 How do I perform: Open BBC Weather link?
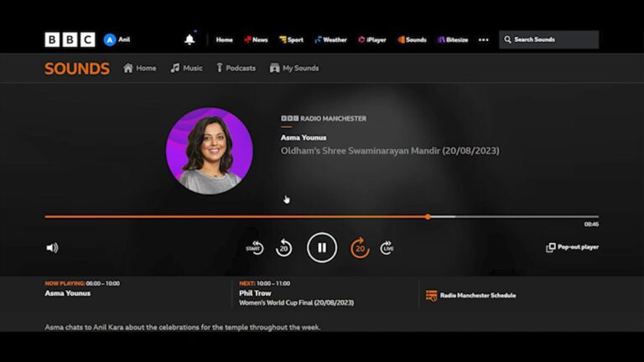[330, 40]
